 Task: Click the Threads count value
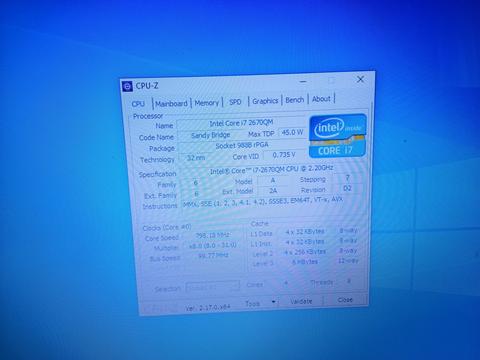click(349, 281)
